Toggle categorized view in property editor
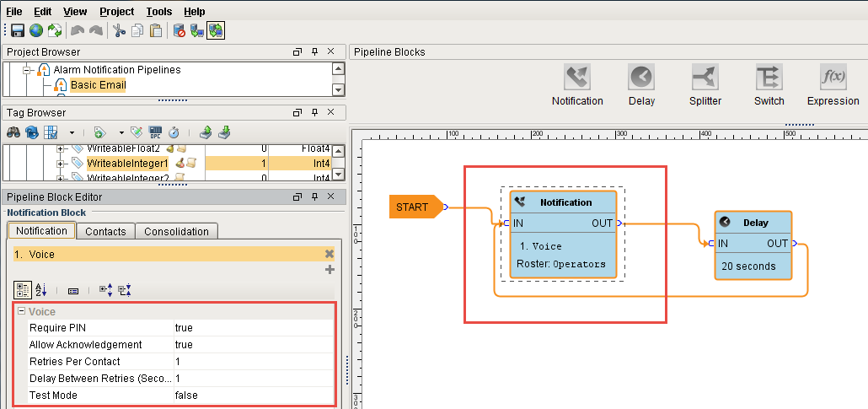 pos(23,290)
